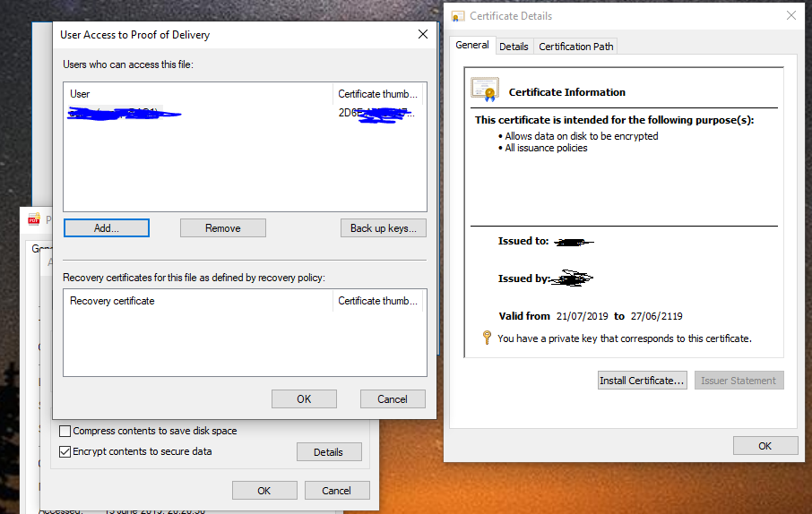Click Cancel in Advanced Attributes dialog
The height and width of the screenshot is (514, 812).
point(337,490)
